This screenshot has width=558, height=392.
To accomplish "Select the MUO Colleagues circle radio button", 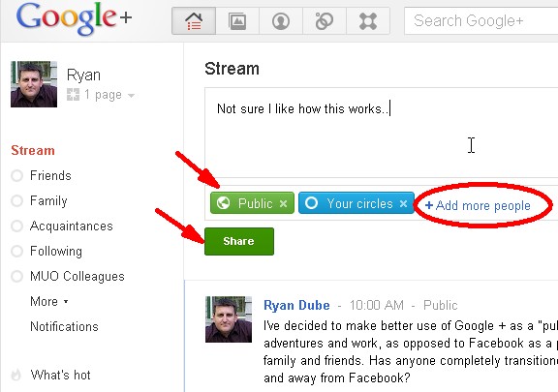I will click(x=16, y=276).
